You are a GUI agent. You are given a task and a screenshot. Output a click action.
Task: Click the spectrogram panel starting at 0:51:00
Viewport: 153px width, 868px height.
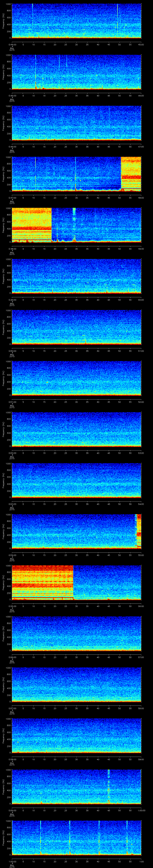[x=77, y=378]
